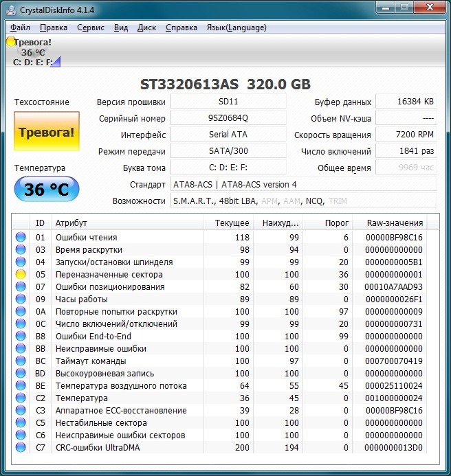Click the Наихуд... column header

coord(278,223)
